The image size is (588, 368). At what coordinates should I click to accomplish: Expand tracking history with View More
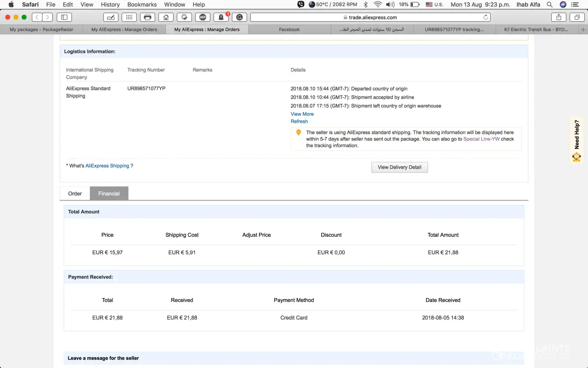[x=302, y=114]
